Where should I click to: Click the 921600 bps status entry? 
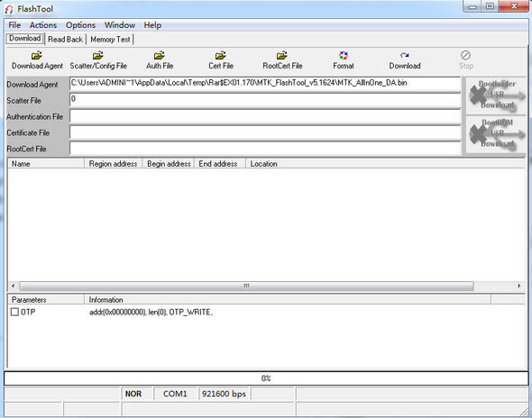pyautogui.click(x=224, y=394)
